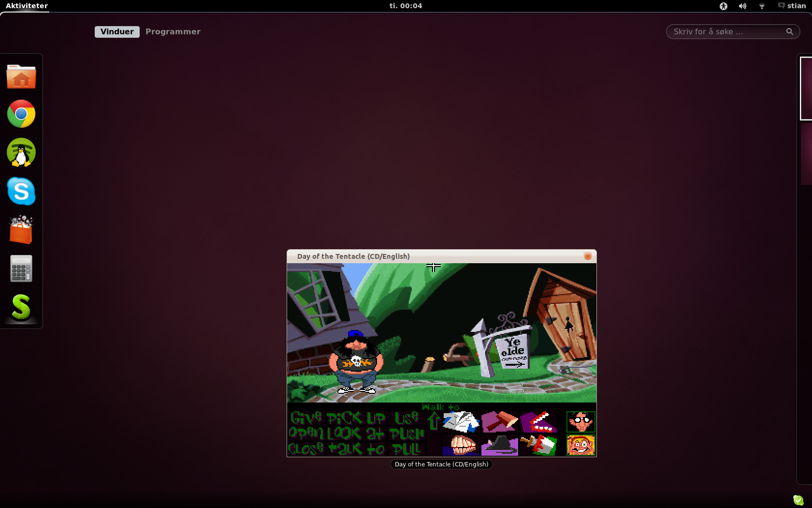Viewport: 812px width, 508px height.
Task: Select the Open verb
Action: (306, 433)
